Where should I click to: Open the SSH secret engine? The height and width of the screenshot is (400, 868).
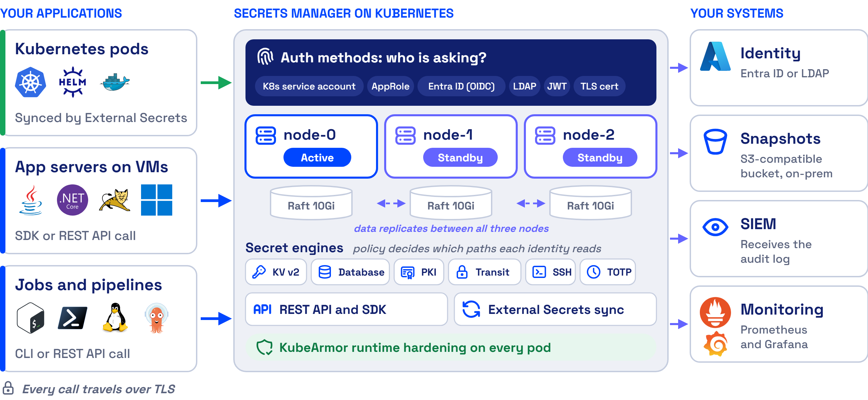[550, 272]
